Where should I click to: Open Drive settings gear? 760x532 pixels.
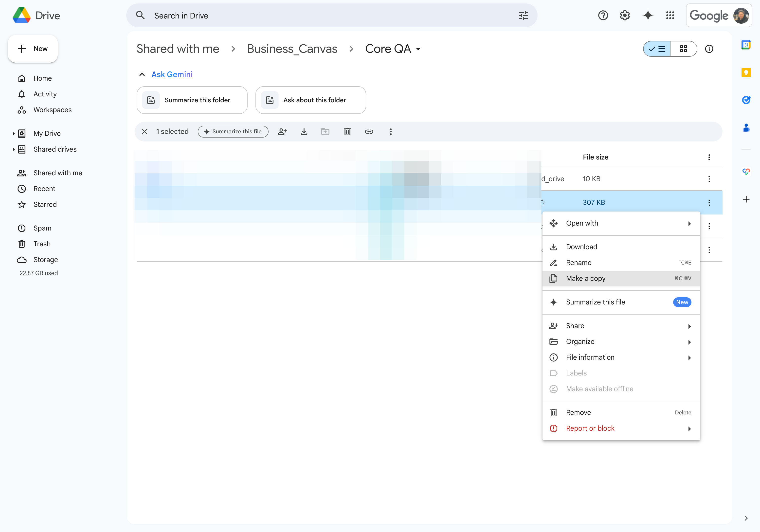(625, 16)
